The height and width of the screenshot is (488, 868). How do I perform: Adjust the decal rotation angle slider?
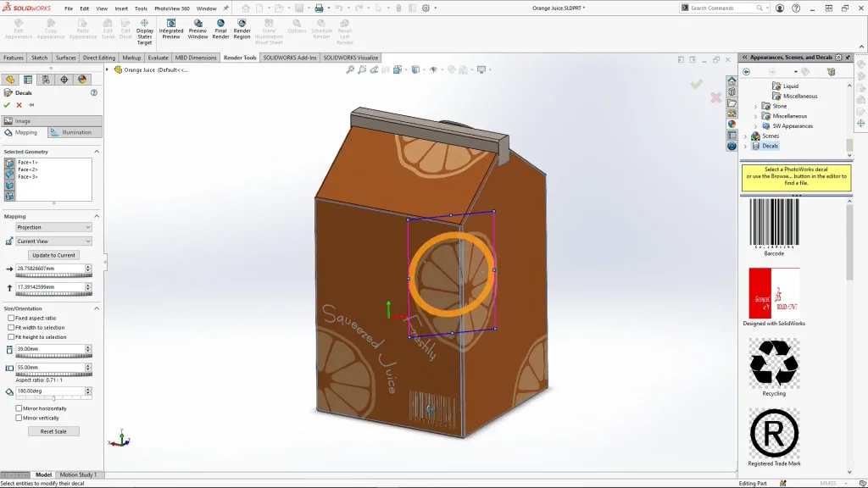coord(53,398)
